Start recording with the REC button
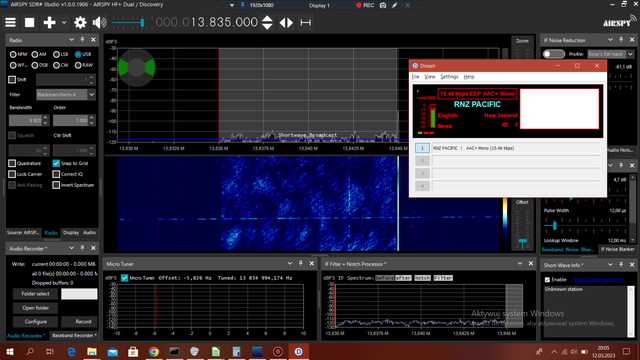 click(x=365, y=5)
